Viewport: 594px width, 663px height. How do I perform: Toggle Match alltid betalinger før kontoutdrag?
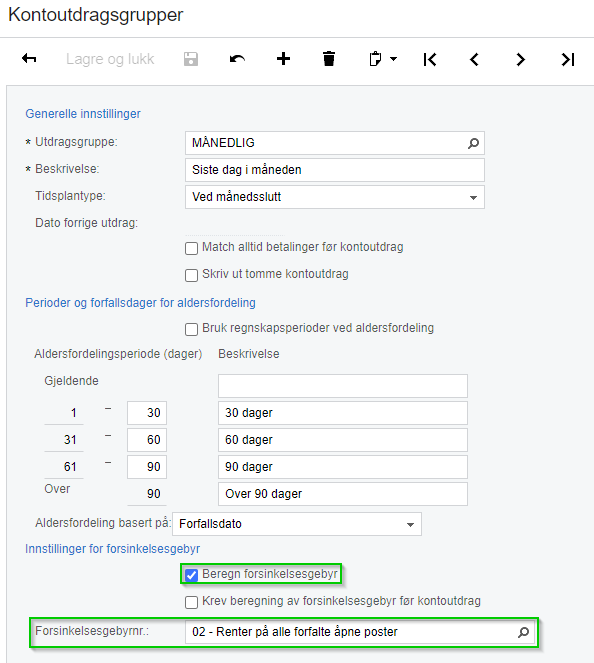(x=192, y=248)
